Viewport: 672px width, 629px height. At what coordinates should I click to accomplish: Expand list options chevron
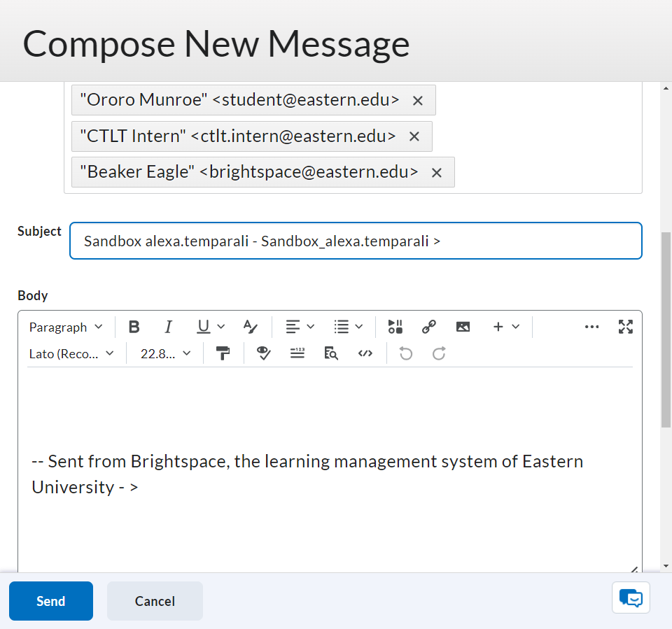point(359,327)
